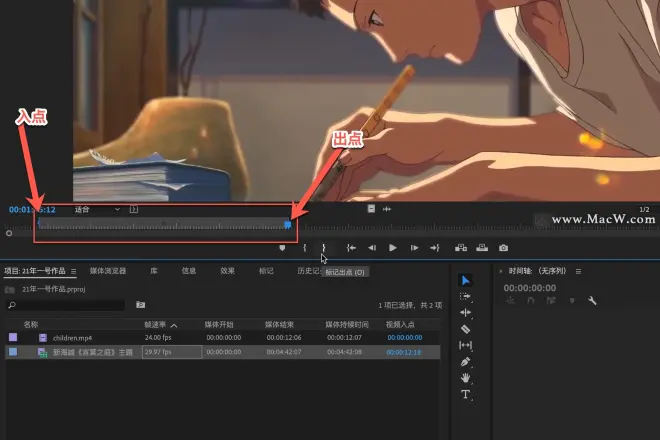Step back one frame
660x440 pixels.
coord(372,248)
